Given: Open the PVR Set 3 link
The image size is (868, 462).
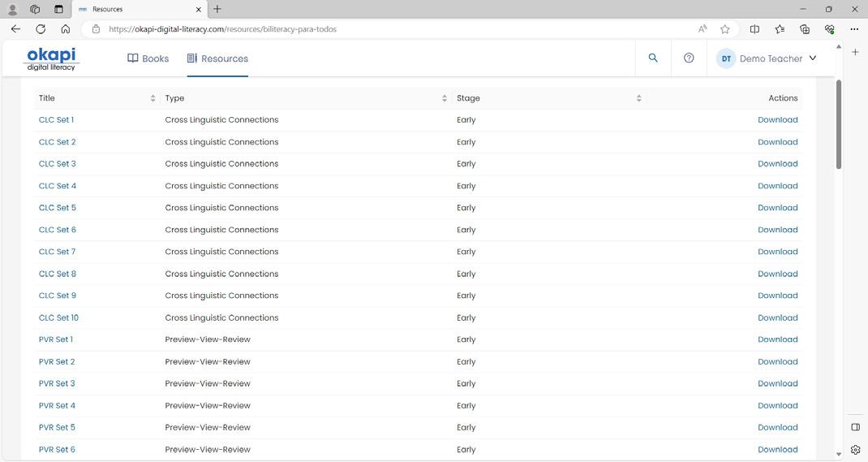Looking at the screenshot, I should [57, 383].
